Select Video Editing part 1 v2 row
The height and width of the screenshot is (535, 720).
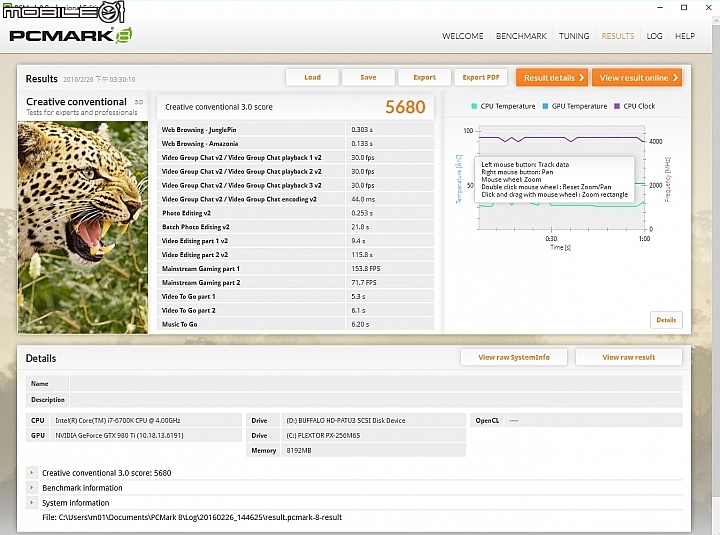295,241
